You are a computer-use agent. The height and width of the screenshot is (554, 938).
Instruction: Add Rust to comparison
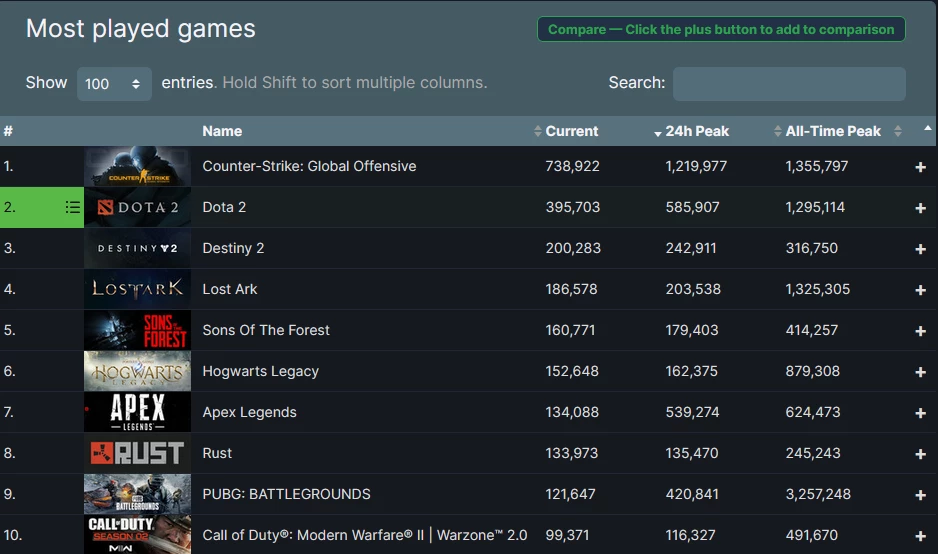[920, 453]
